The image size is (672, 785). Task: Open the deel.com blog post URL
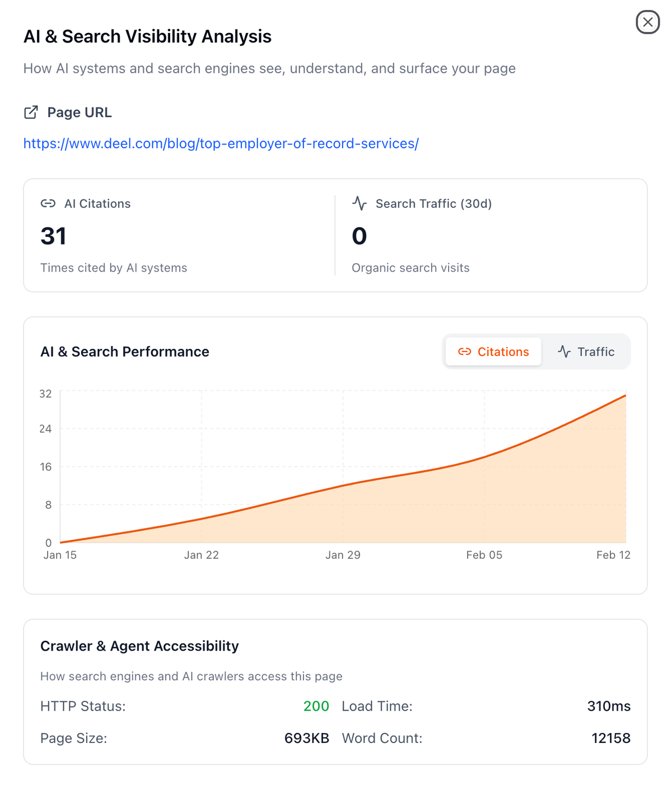(221, 144)
